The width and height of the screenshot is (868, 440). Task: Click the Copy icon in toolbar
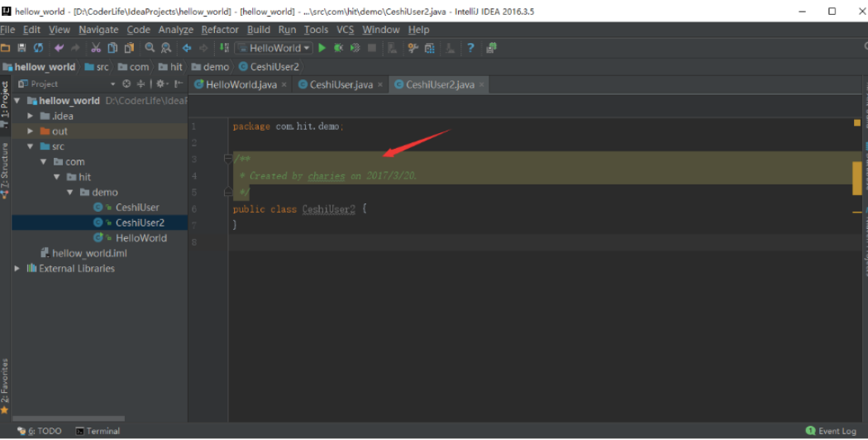click(112, 48)
